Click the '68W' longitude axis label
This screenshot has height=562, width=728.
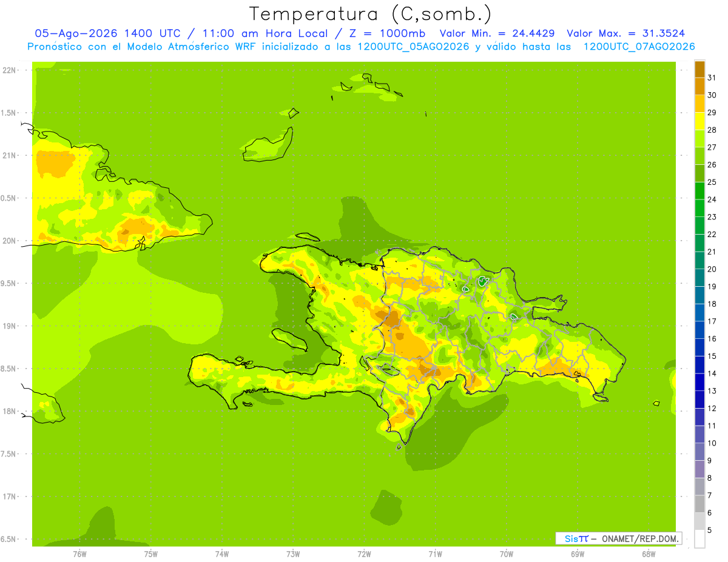649,554
